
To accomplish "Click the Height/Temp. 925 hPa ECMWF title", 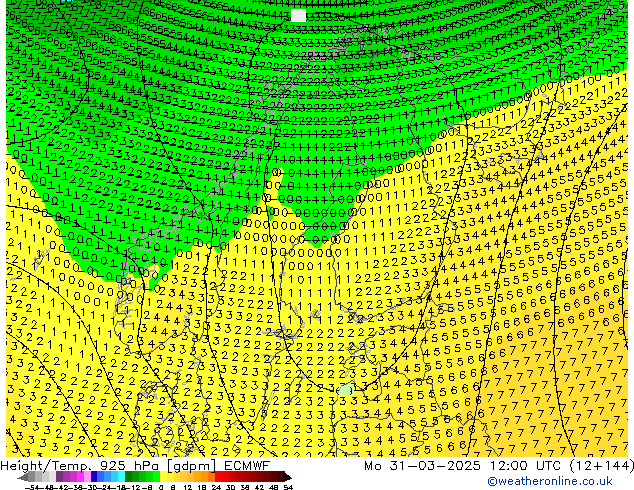I will point(135,465).
